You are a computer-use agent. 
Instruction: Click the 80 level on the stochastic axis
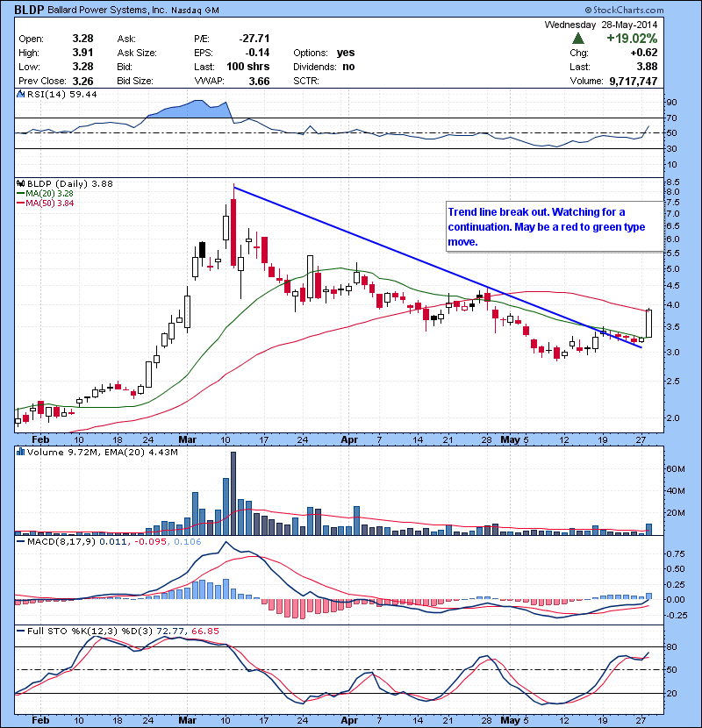672,646
